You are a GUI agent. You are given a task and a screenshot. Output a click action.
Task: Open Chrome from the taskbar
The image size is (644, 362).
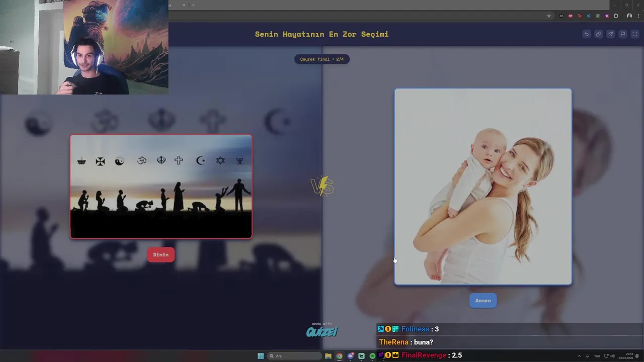point(340,356)
